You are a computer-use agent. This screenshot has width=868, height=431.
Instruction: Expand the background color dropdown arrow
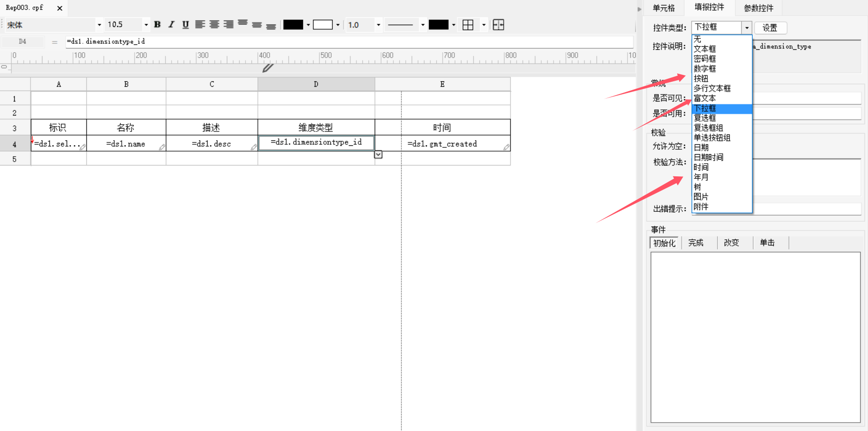point(338,25)
